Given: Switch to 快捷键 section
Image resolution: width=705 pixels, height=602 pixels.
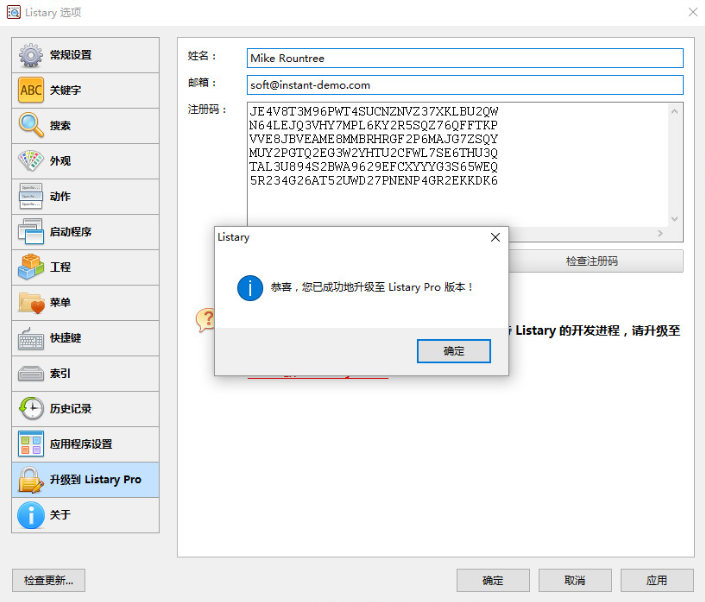Looking at the screenshot, I should click(x=85, y=338).
